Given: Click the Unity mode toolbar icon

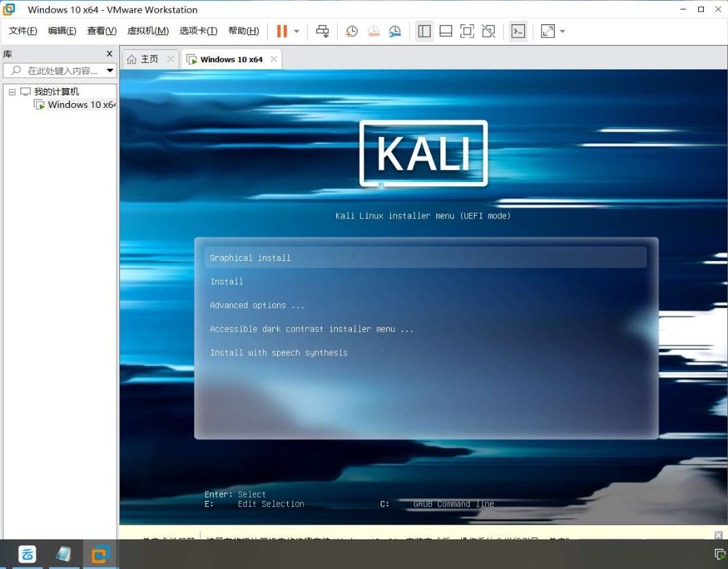Looking at the screenshot, I should 489,31.
